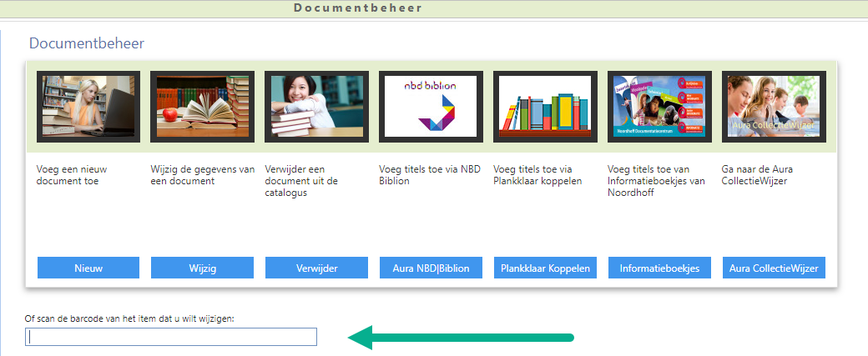Click the woman leaning on books image

coord(316,106)
